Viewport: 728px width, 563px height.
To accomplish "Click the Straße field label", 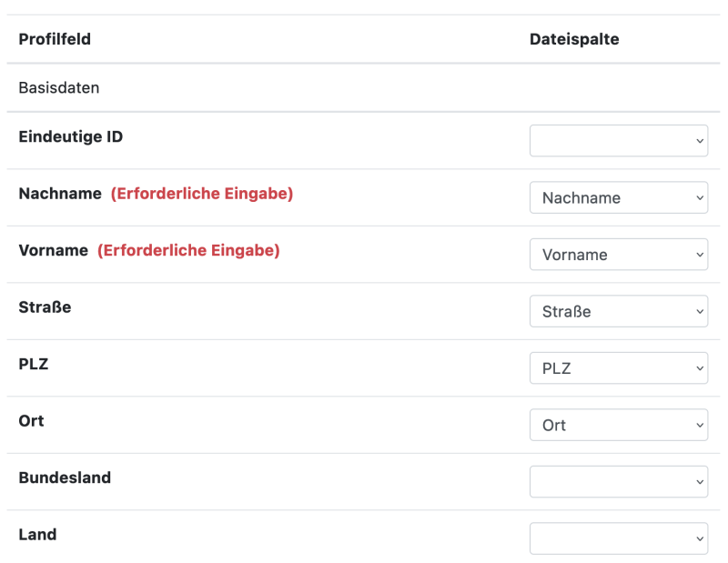I will coord(45,307).
